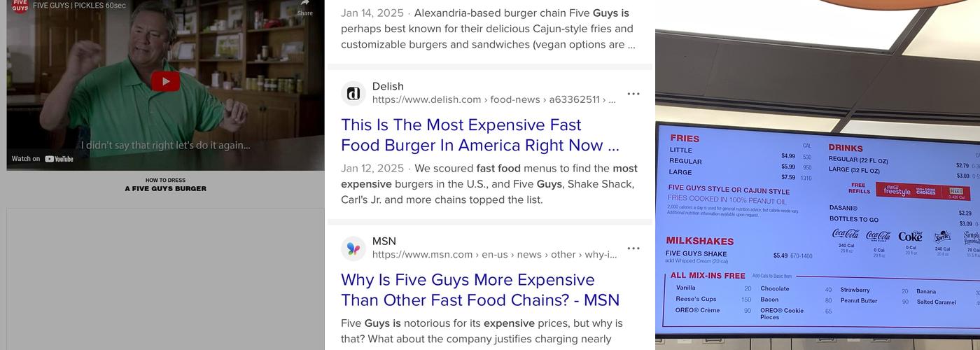Click the Delish 'We scoured fast food menus' snippet
Image resolution: width=980 pixels, height=350 pixels.
click(x=488, y=184)
